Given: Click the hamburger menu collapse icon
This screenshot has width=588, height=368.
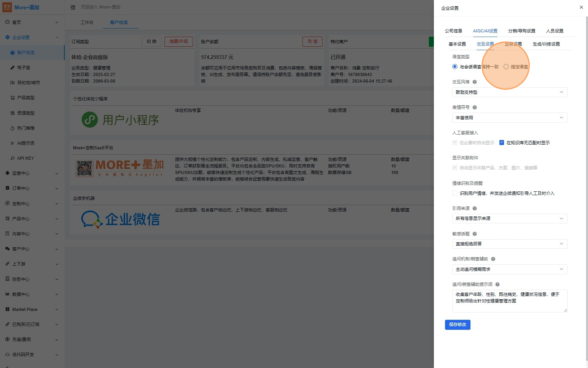Looking at the screenshot, I should [73, 7].
